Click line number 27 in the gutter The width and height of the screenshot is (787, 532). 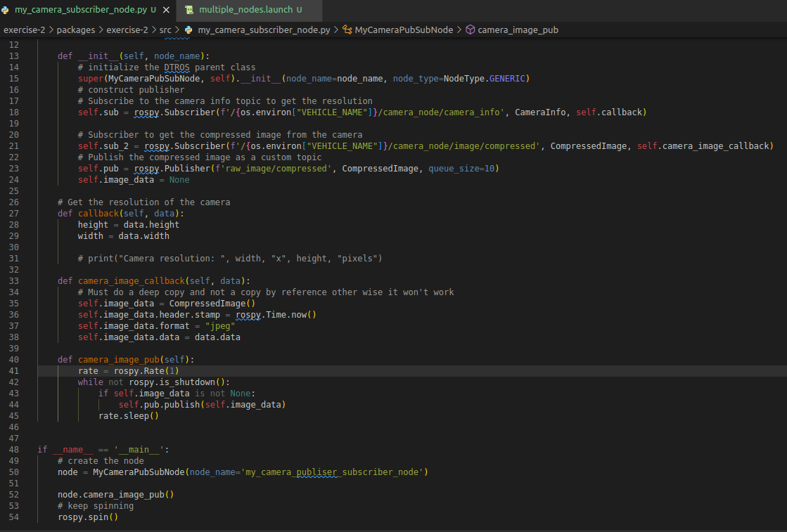(13, 214)
